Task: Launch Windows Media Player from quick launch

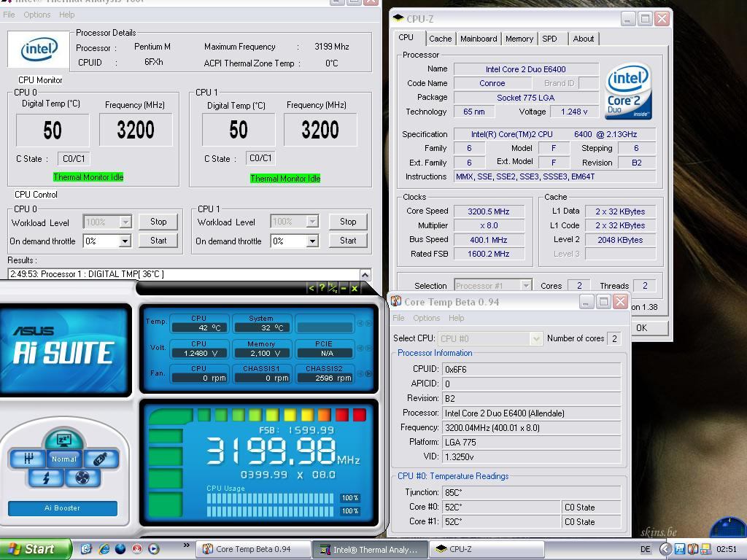Action: 154,549
